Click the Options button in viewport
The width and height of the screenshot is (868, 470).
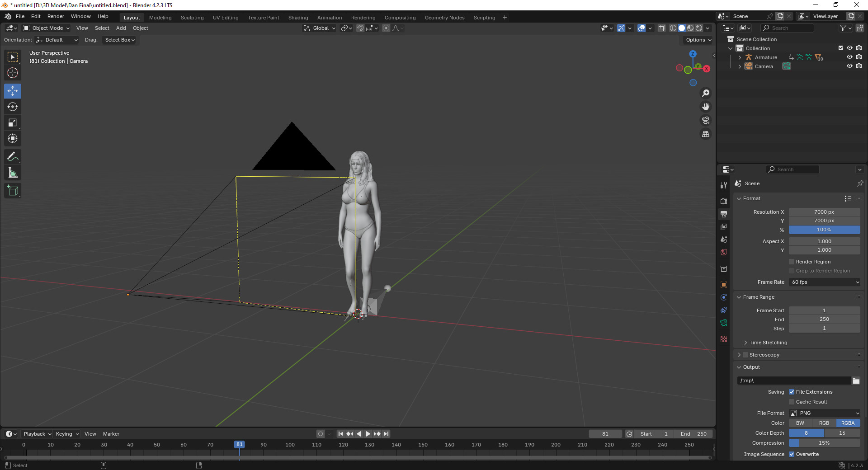[x=698, y=40]
